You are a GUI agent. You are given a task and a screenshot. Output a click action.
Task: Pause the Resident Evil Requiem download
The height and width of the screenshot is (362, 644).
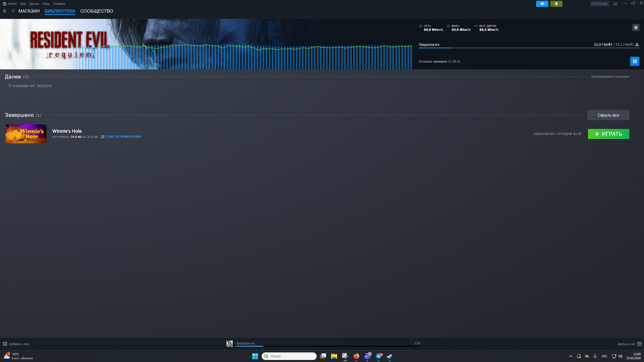pyautogui.click(x=634, y=61)
